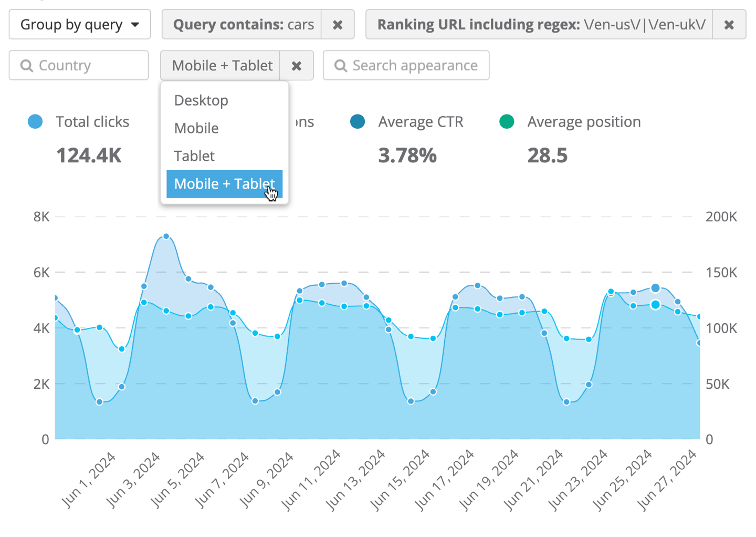Clear the Mobile + Tablet device filter
Viewport: 756px width, 537px height.
[x=297, y=66]
